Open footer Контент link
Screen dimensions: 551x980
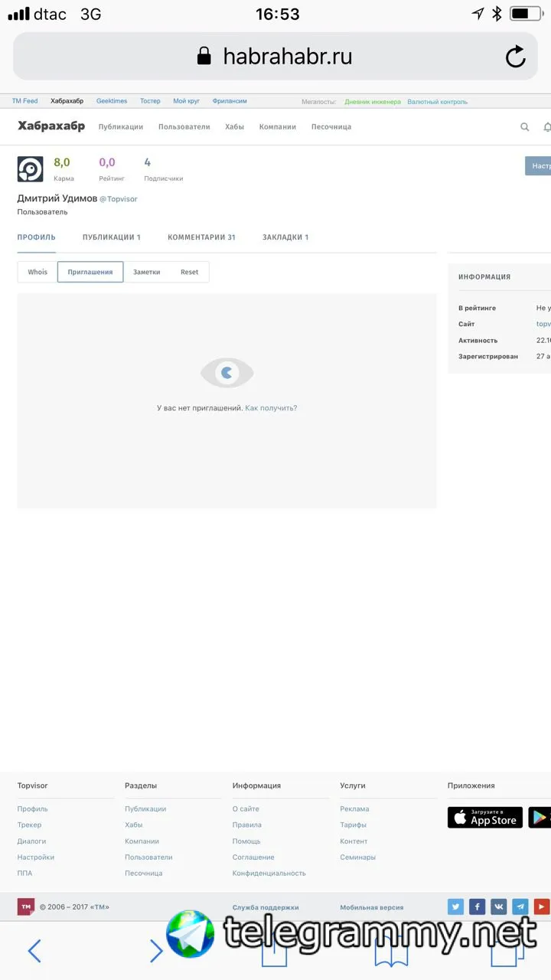click(354, 841)
